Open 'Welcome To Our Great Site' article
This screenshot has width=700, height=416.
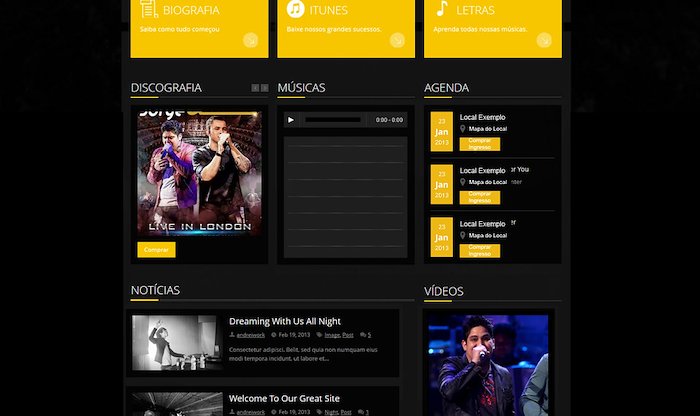coord(284,399)
